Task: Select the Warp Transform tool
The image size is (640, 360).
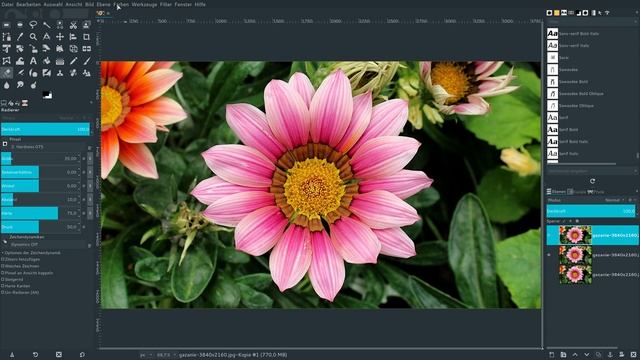Action: click(x=20, y=61)
